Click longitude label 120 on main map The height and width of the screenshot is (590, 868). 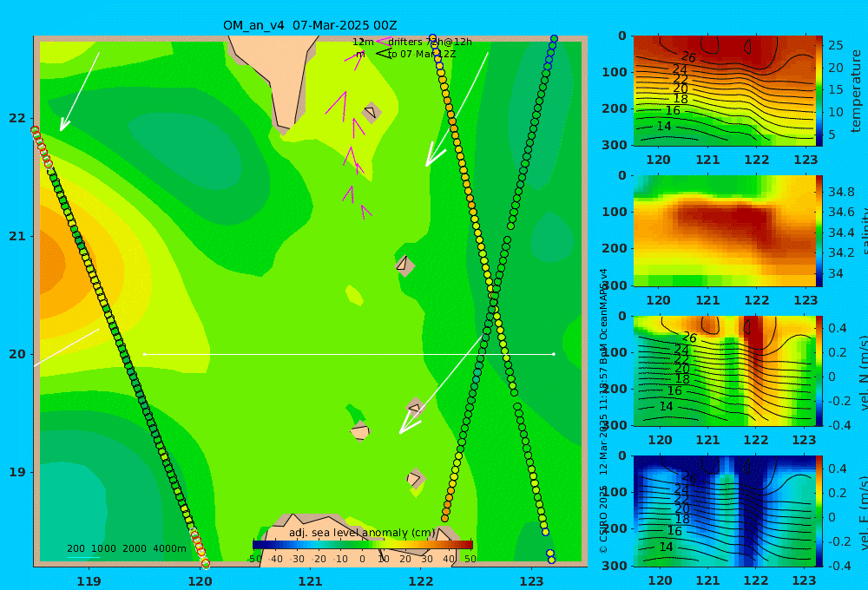coord(200,581)
